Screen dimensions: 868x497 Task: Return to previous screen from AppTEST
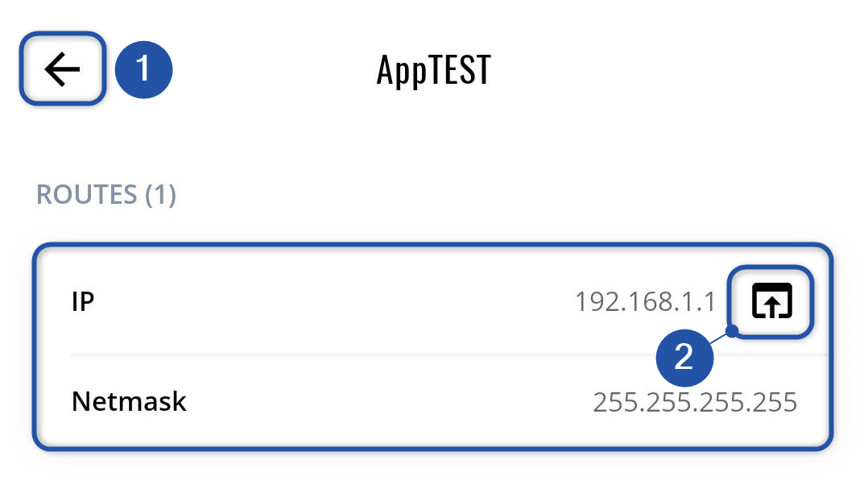[63, 69]
